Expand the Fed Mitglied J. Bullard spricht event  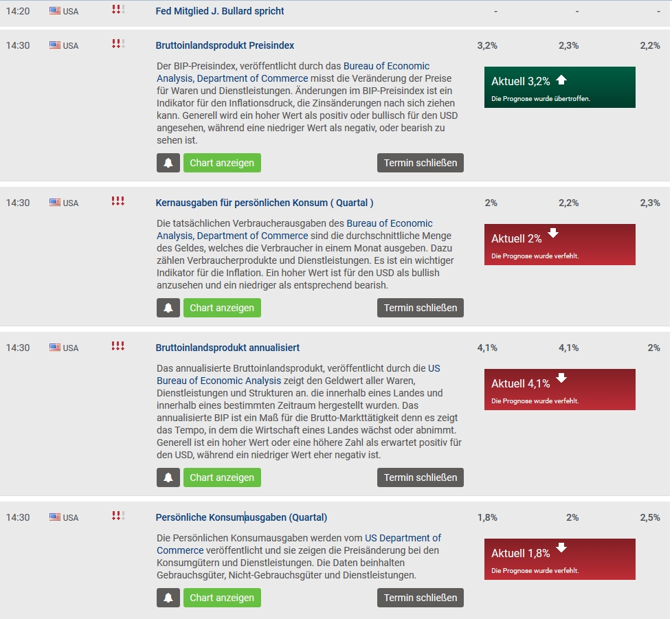click(220, 11)
